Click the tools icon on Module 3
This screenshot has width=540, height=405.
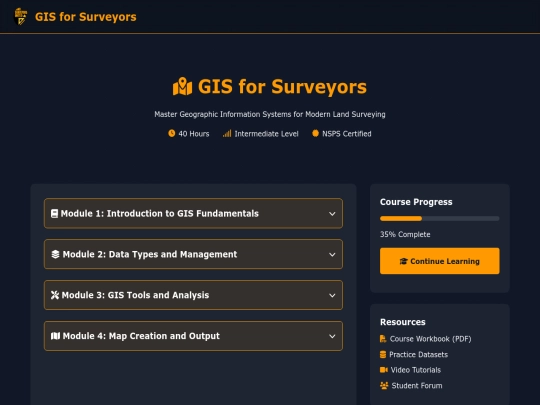coord(55,295)
